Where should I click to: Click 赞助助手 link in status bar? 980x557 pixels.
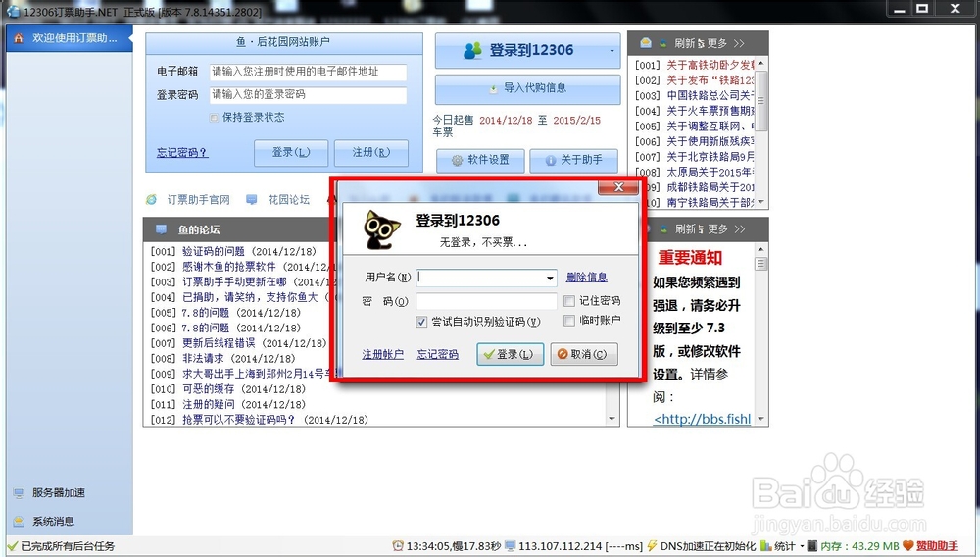point(937,546)
